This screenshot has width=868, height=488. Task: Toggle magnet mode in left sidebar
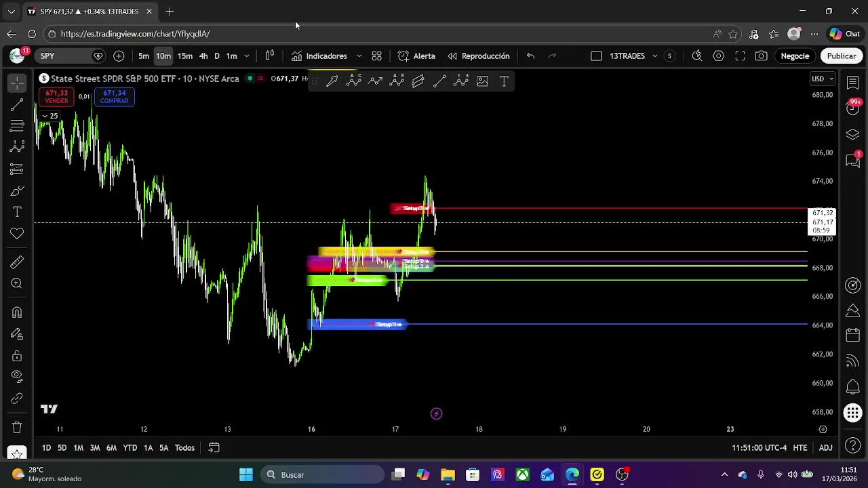[17, 312]
